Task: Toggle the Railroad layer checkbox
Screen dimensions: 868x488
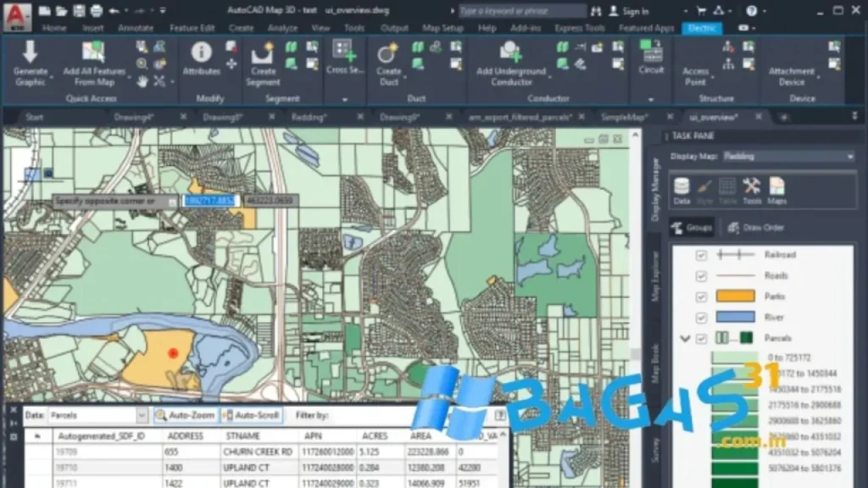Action: [701, 255]
